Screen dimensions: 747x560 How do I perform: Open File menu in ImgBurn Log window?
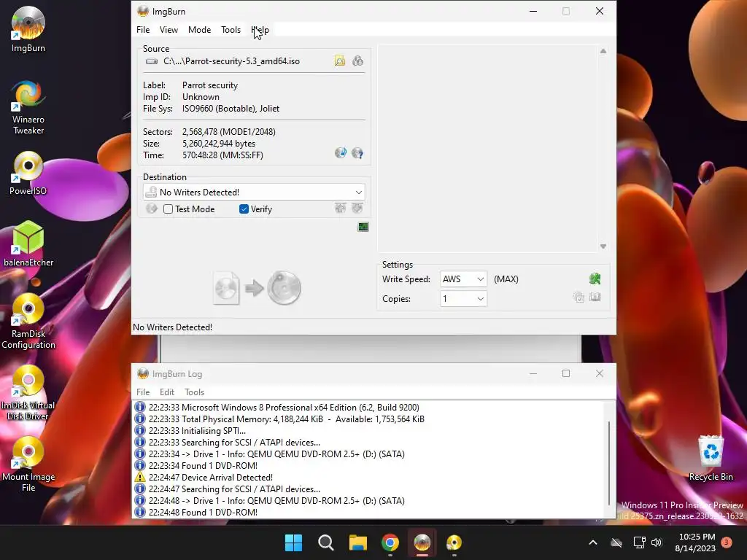click(143, 392)
